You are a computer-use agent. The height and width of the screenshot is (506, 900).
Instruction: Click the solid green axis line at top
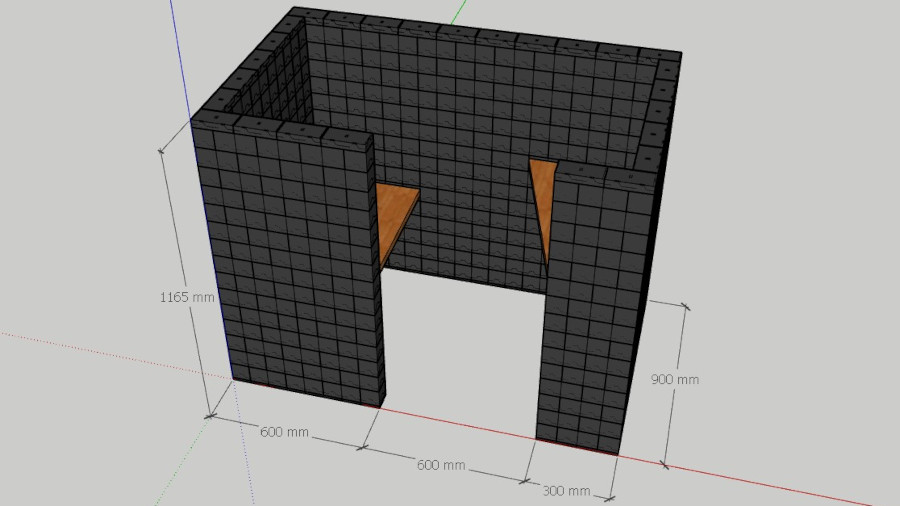click(x=458, y=12)
